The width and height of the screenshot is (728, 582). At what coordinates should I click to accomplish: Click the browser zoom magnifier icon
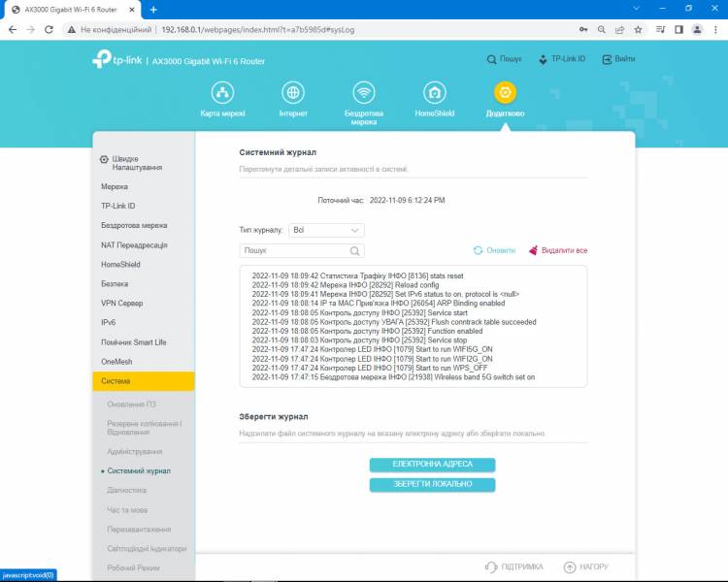tap(602, 30)
